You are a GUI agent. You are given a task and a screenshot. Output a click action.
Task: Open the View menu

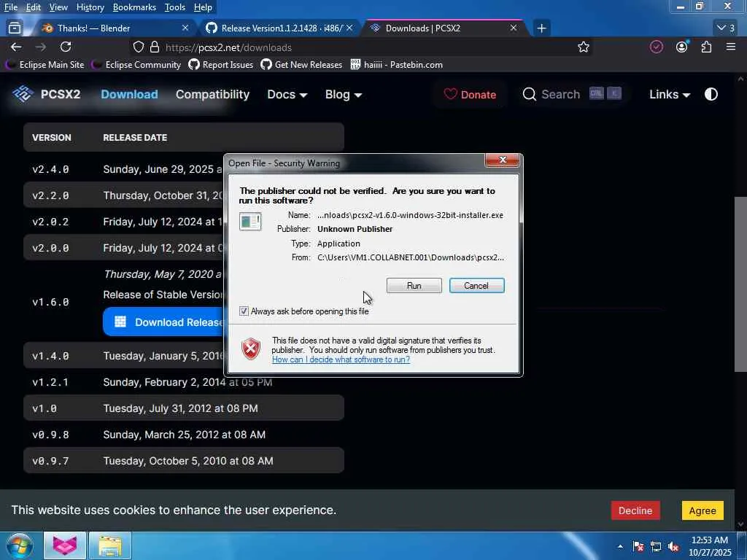[x=58, y=7]
